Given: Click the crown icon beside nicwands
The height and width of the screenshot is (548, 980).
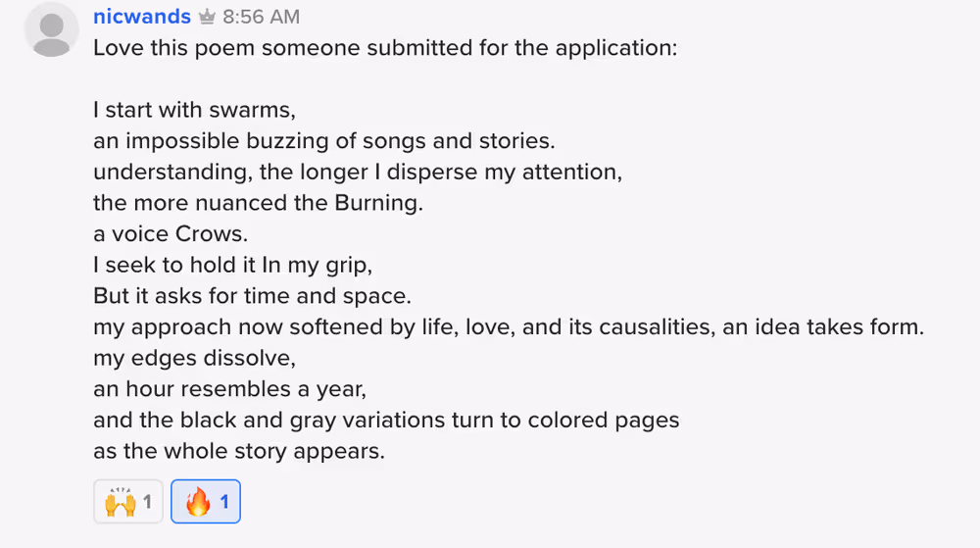Looking at the screenshot, I should coord(207,18).
